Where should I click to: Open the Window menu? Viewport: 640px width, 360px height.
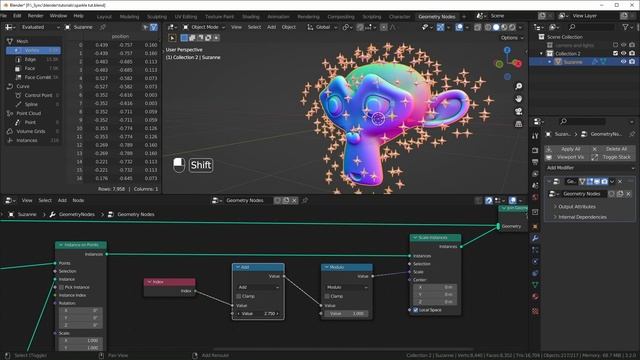[x=58, y=16]
